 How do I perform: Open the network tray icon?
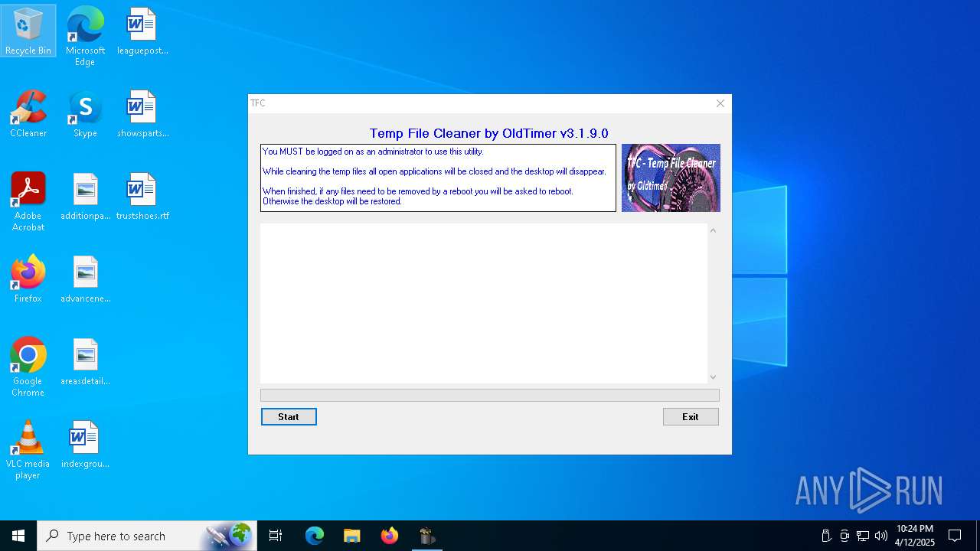pyautogui.click(x=863, y=536)
